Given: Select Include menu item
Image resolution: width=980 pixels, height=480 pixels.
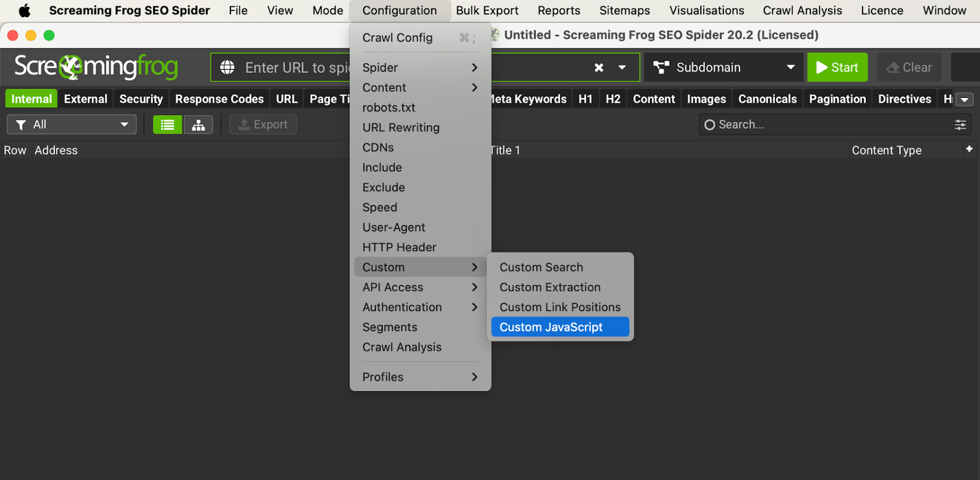Looking at the screenshot, I should click(420, 167).
